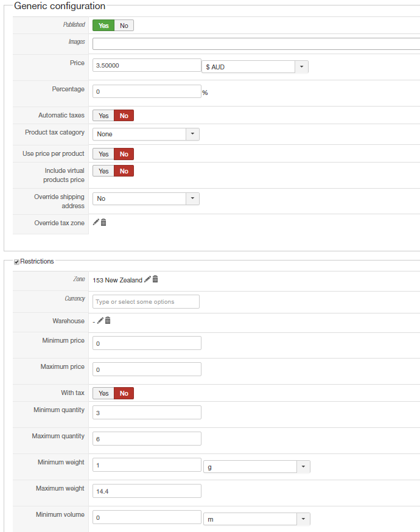This screenshot has width=420, height=532.
Task: Edit the New Zealand zone with pencil icon
Action: [147, 279]
